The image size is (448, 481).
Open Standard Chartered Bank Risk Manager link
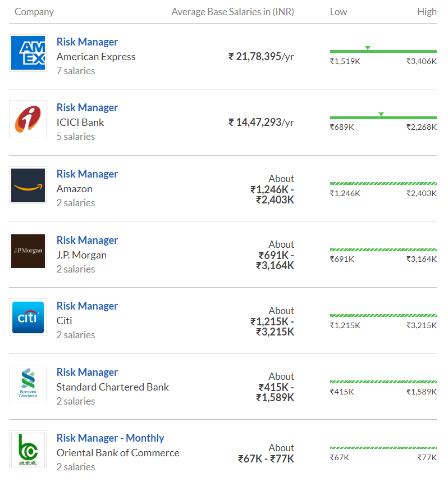click(x=87, y=373)
